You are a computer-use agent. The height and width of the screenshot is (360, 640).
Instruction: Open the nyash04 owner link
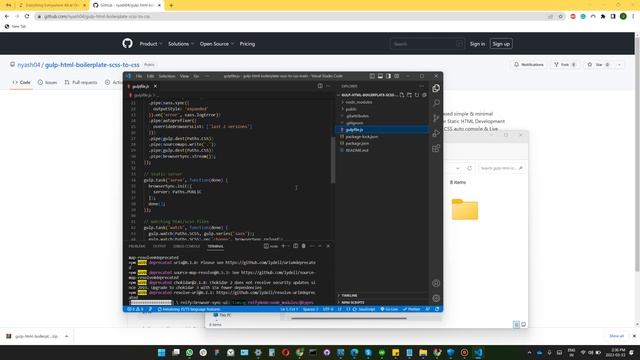coord(29,65)
